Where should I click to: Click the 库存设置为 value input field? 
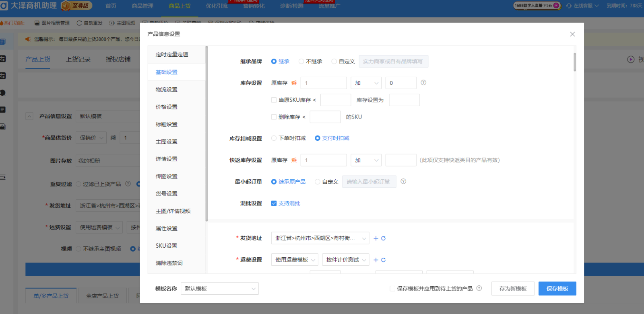click(405, 100)
